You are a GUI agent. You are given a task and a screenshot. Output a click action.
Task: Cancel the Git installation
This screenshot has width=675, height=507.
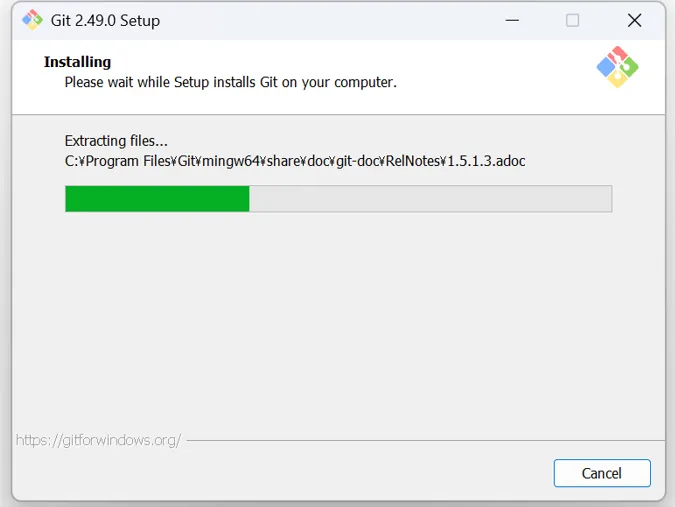click(601, 473)
